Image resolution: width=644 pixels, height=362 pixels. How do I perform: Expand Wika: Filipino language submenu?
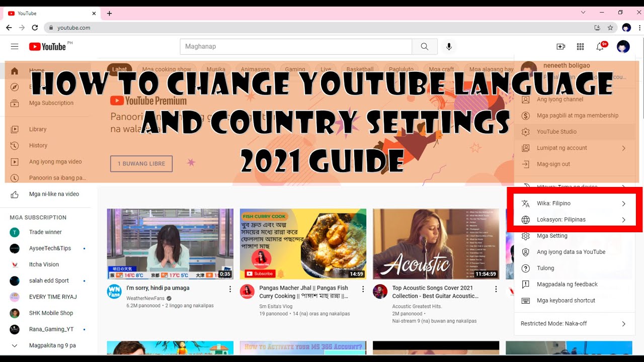tap(574, 204)
